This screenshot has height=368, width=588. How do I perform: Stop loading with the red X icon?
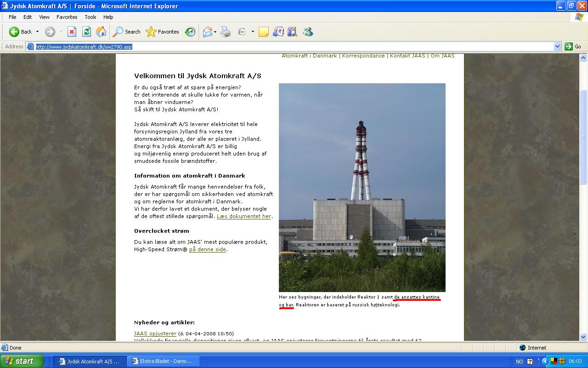pyautogui.click(x=72, y=32)
